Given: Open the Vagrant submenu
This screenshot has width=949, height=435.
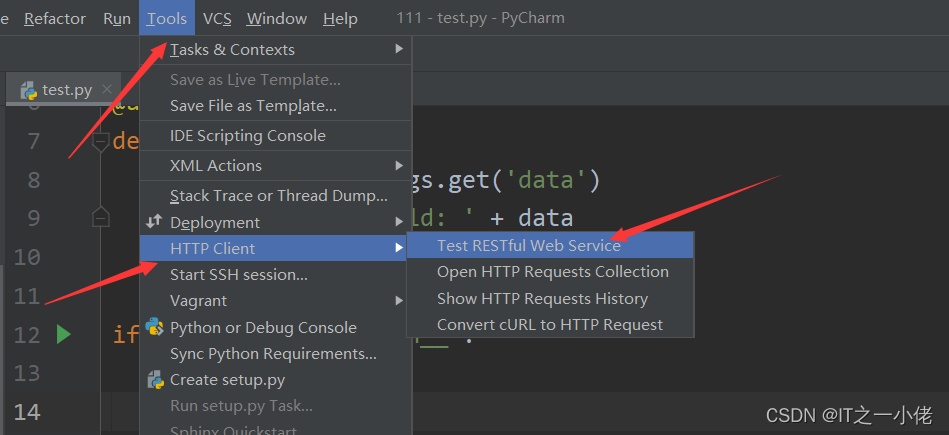Looking at the screenshot, I should click(276, 301).
